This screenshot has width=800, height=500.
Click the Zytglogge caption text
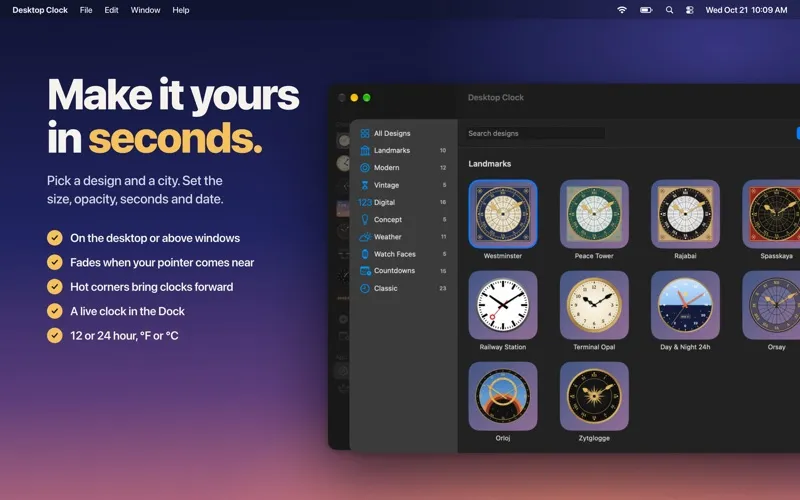pos(594,438)
